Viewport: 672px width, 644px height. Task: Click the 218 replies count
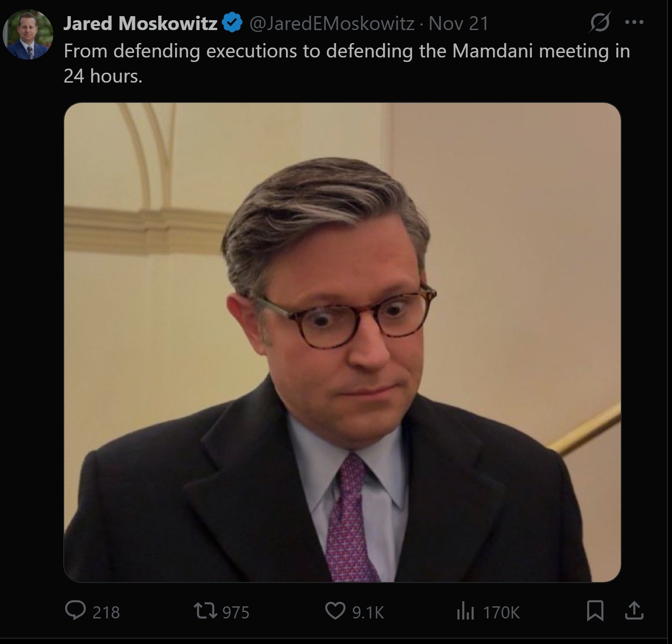click(106, 612)
